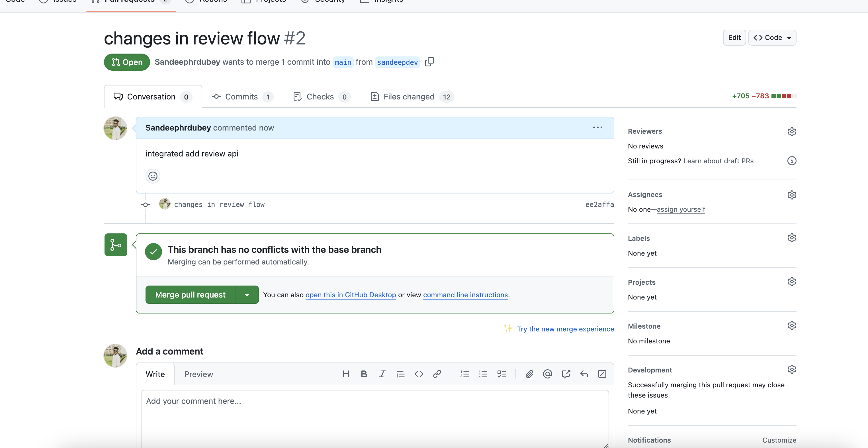This screenshot has height=448, width=868.
Task: Click the Bold formatting icon
Action: point(364,374)
